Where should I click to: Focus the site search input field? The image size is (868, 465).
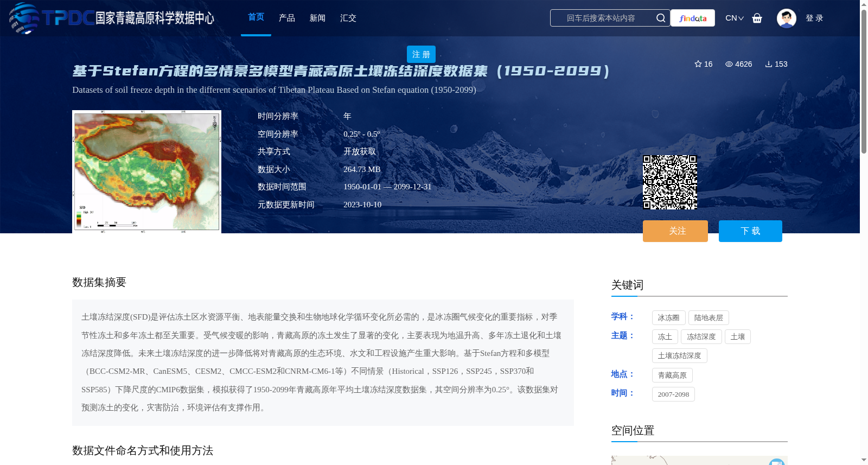click(x=601, y=18)
